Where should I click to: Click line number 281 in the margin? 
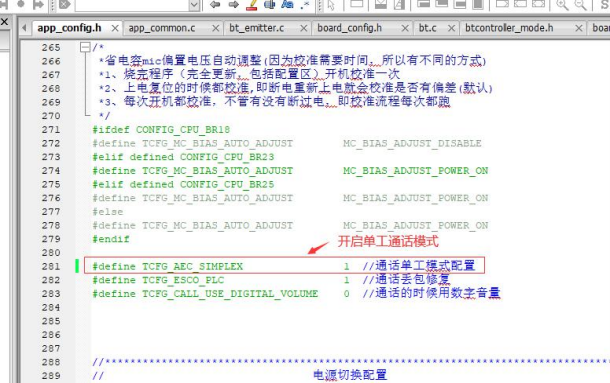point(51,267)
